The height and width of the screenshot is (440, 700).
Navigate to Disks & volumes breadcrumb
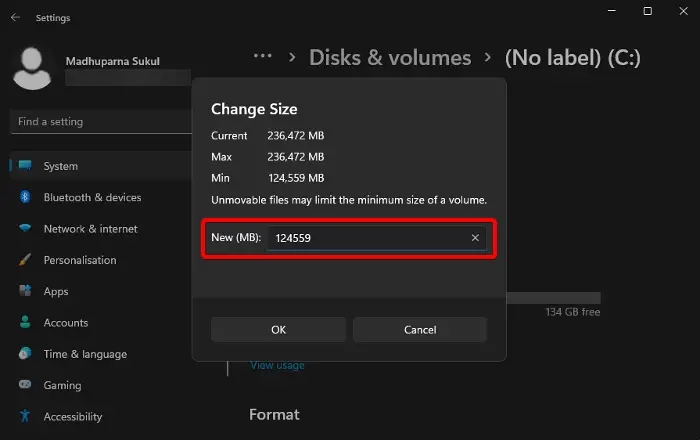coord(390,58)
